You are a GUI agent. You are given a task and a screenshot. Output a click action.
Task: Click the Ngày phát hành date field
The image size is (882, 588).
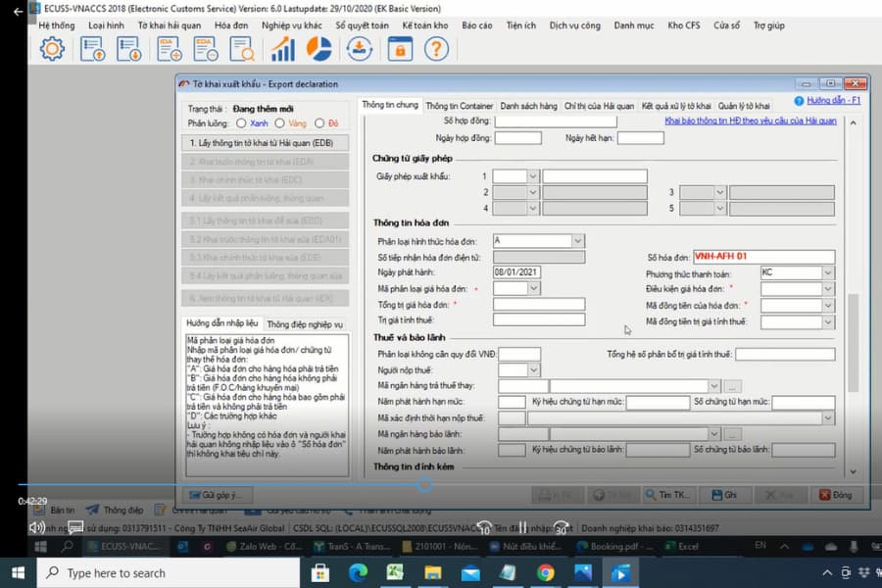516,272
